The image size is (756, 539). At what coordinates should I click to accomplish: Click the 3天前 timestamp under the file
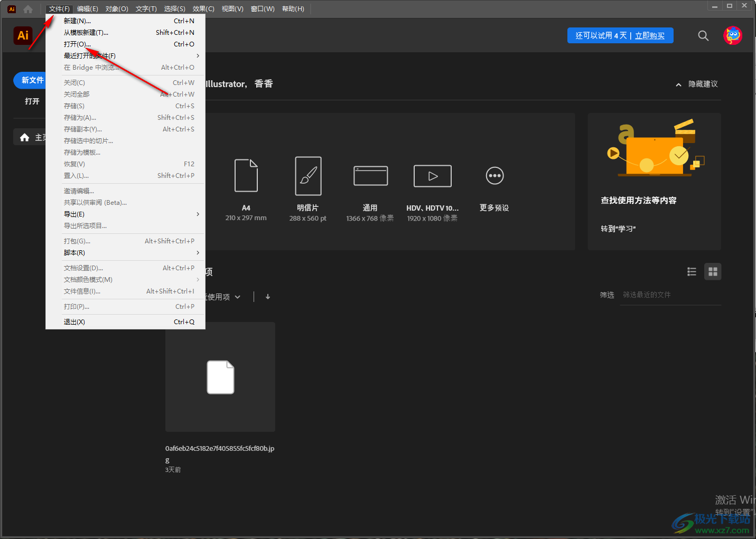click(173, 470)
